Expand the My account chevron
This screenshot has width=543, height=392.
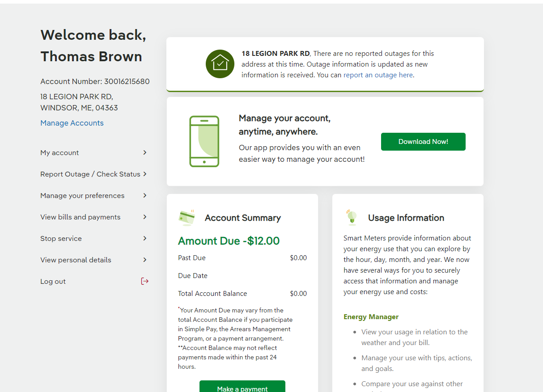click(145, 152)
